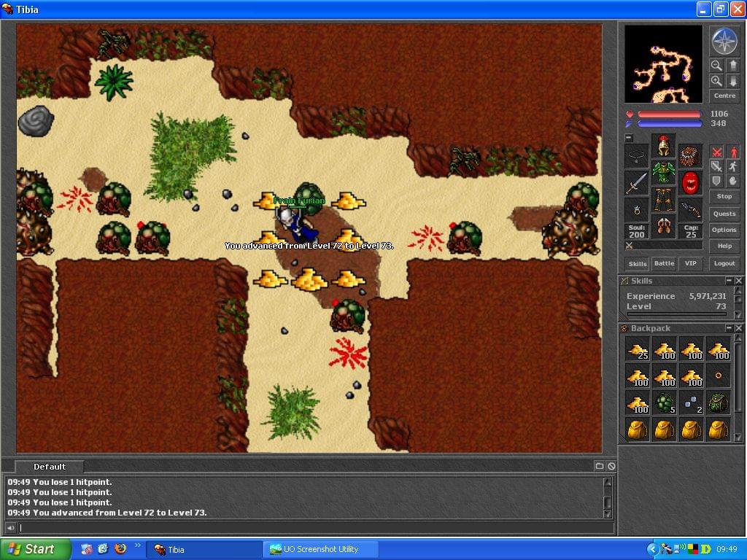Select the ammunition slot item

pyautogui.click(x=690, y=209)
